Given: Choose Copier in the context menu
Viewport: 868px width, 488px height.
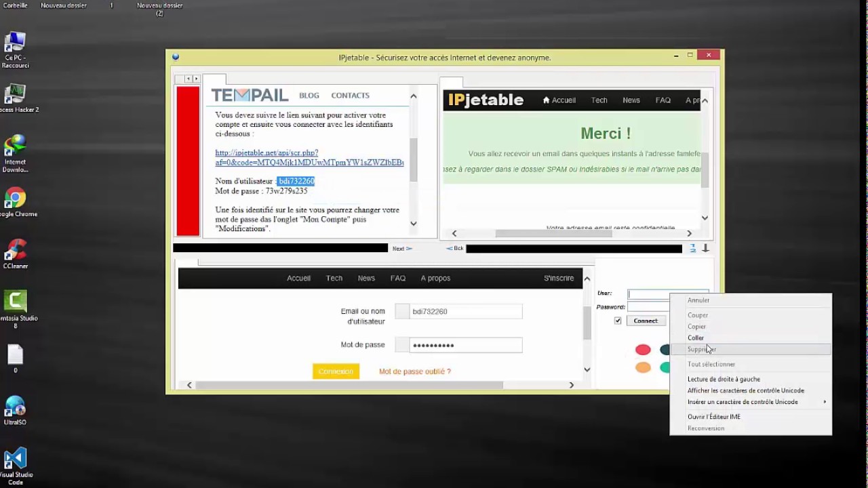Looking at the screenshot, I should pos(750,326).
